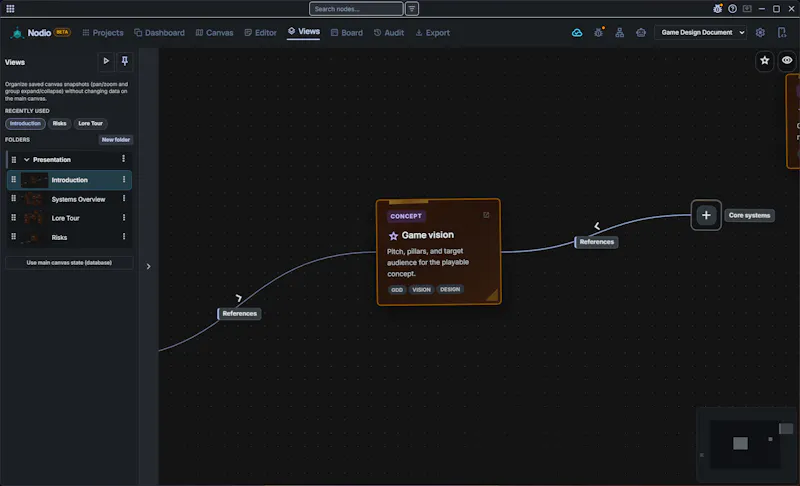Click the References label left of node
The image size is (800, 486).
(239, 313)
